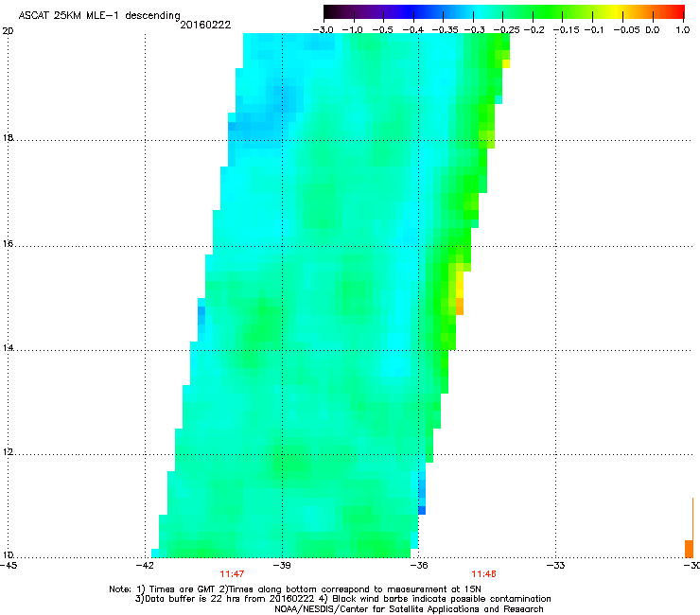Click the red time label '11:47'
The image size is (700, 615).
pos(232,574)
